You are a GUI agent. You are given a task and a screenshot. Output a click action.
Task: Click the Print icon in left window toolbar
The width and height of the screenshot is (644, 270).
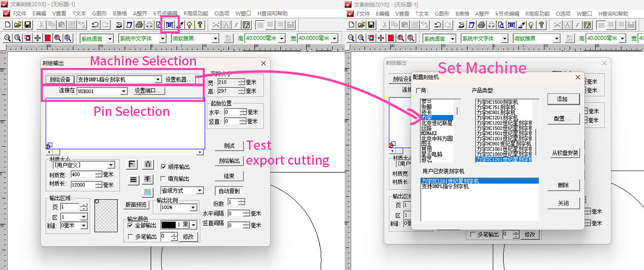[140, 25]
